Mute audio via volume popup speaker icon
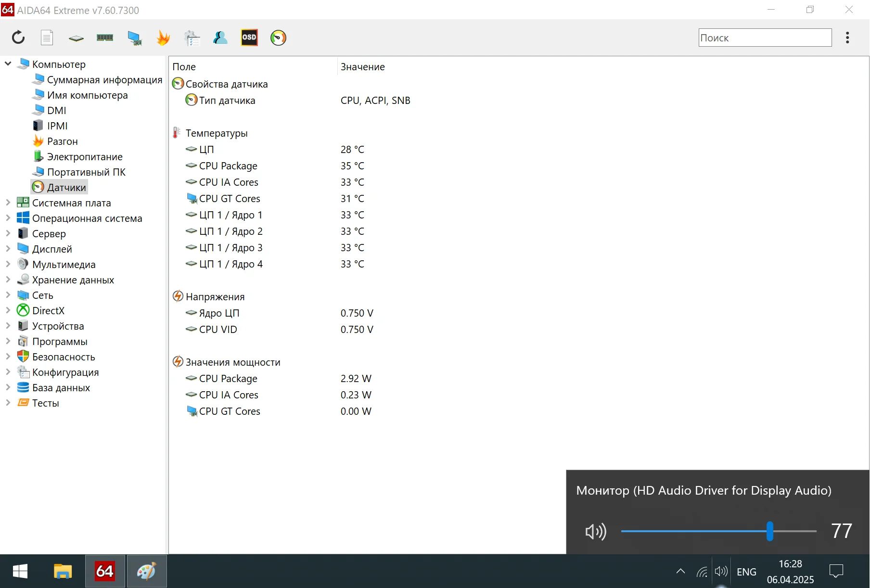The width and height of the screenshot is (871, 588). (596, 531)
